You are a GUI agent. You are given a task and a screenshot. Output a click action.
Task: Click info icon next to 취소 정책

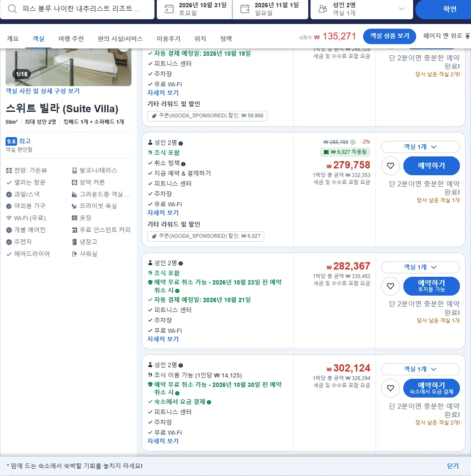click(183, 164)
